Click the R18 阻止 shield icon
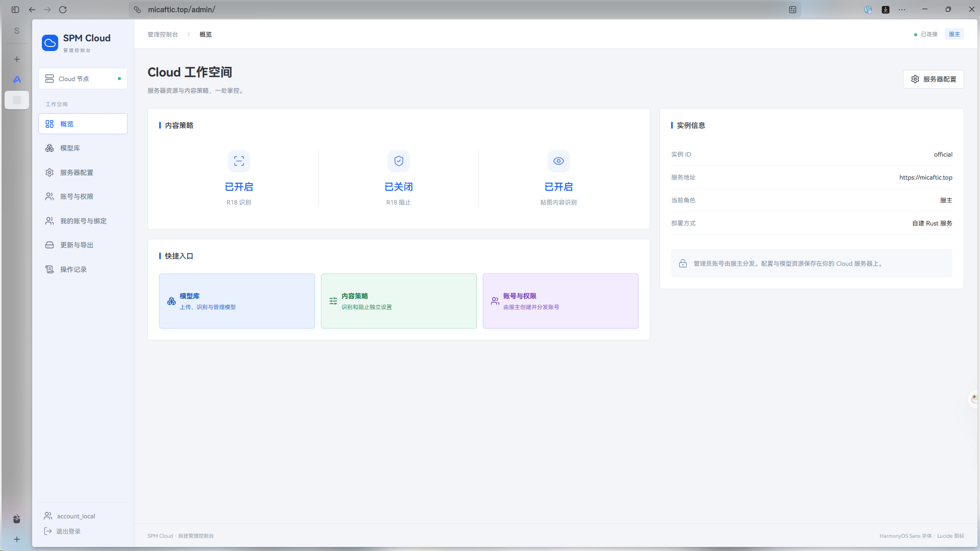980x551 pixels. [399, 161]
